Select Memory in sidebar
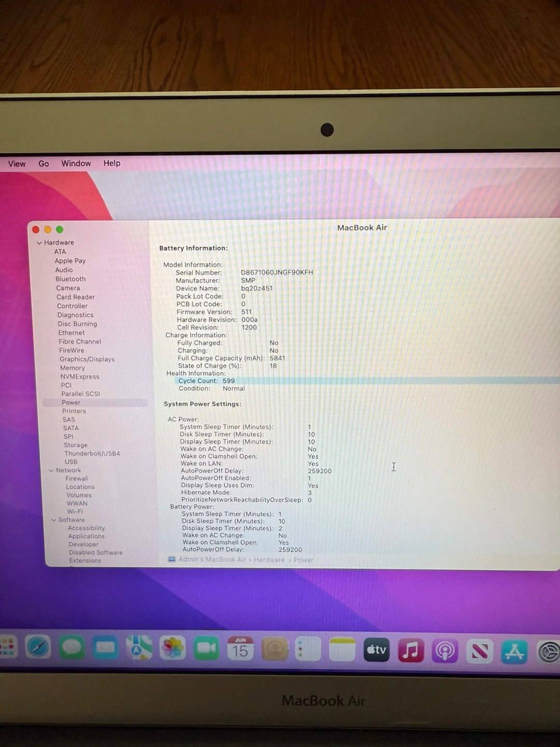 pyautogui.click(x=72, y=368)
